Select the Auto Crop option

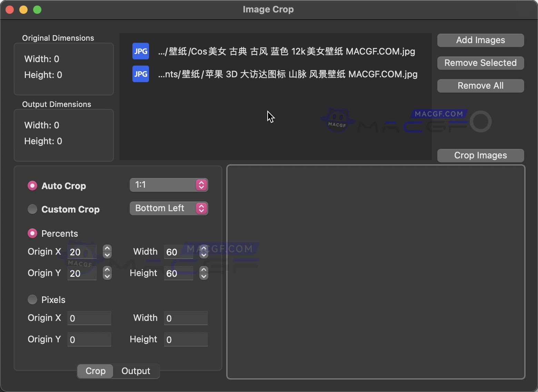point(32,186)
